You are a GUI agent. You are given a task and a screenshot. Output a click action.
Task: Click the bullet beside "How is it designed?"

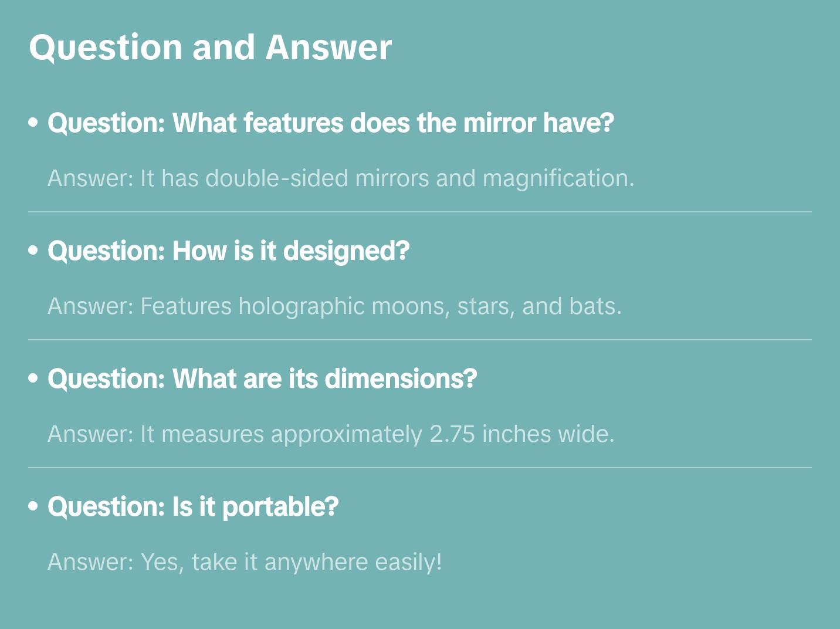33,251
